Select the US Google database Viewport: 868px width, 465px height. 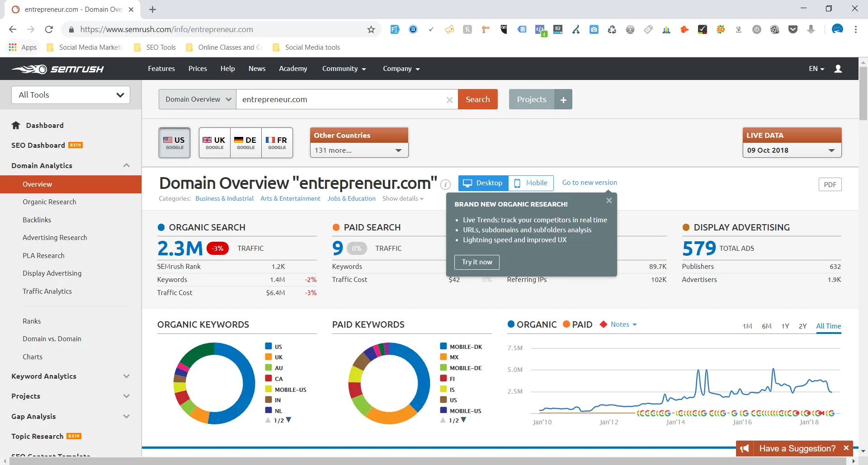tap(175, 142)
